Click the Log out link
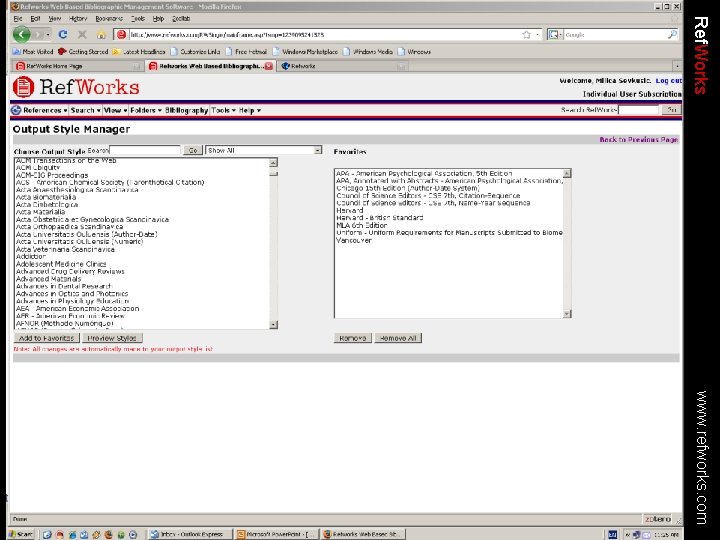The width and height of the screenshot is (720, 540). tap(668, 80)
